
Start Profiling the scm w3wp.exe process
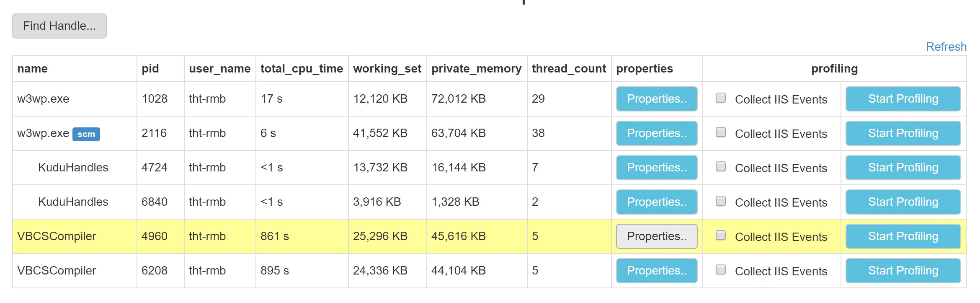pyautogui.click(x=903, y=133)
